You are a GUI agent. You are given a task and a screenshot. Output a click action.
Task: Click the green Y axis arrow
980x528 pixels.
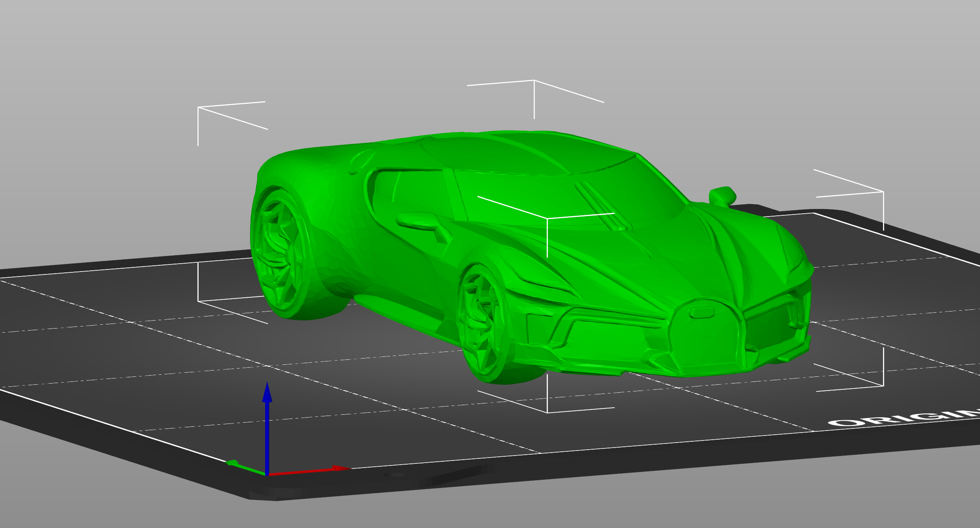[x=246, y=468]
